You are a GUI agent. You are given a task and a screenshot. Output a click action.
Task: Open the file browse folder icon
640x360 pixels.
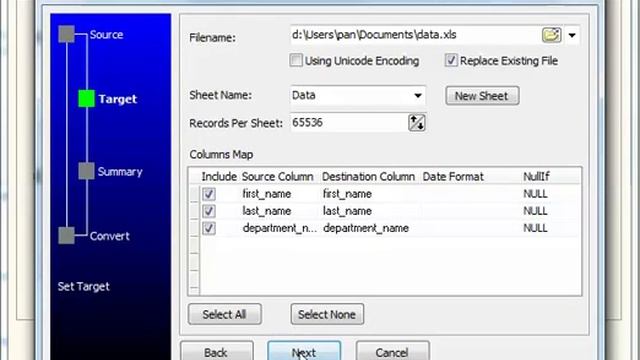[551, 35]
